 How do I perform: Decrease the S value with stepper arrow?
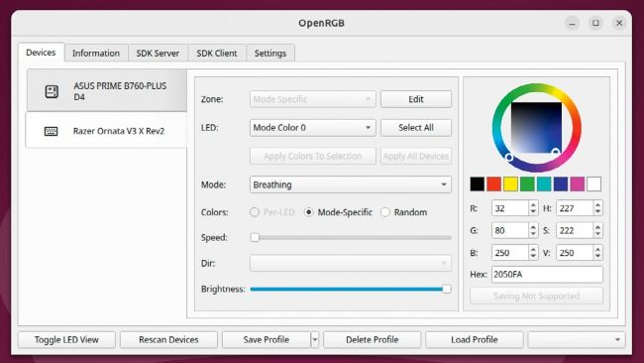pyautogui.click(x=598, y=234)
